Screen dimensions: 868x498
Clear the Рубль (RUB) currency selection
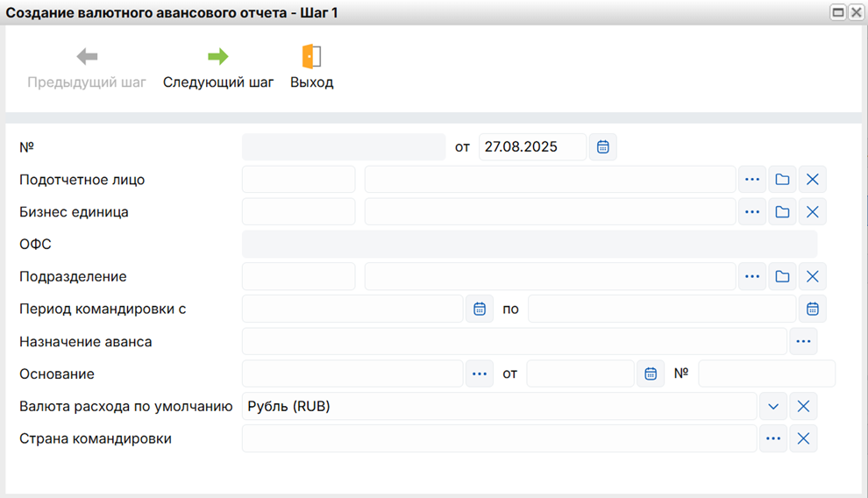pos(803,407)
